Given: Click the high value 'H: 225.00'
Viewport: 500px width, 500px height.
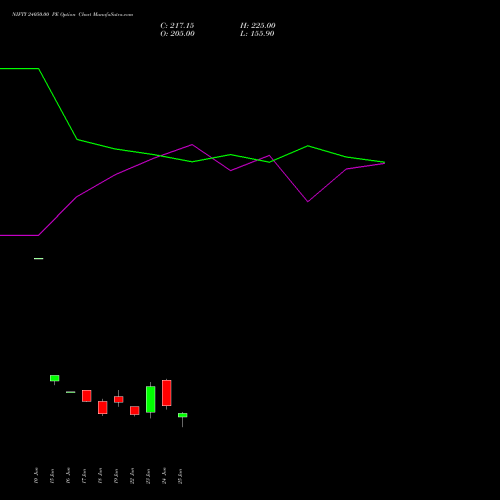Looking at the screenshot, I should pyautogui.click(x=258, y=26).
